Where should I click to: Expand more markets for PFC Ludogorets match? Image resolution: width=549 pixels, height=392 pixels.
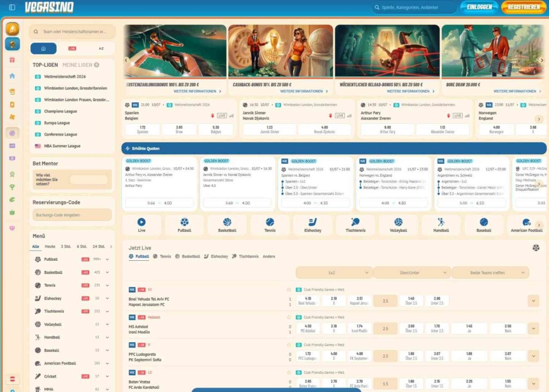533,356
